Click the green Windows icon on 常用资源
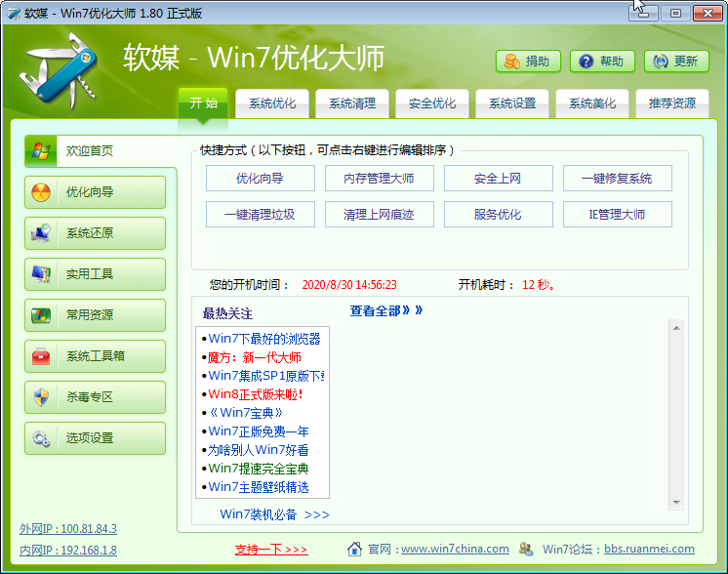 click(41, 315)
